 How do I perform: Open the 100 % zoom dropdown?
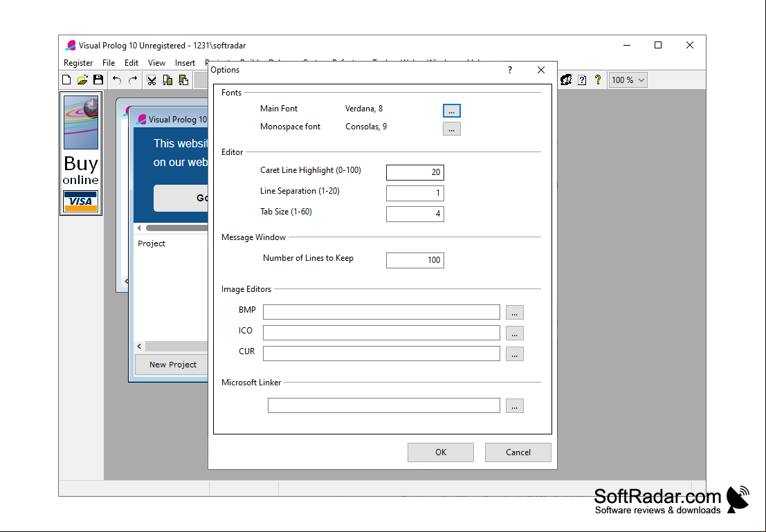tap(628, 80)
